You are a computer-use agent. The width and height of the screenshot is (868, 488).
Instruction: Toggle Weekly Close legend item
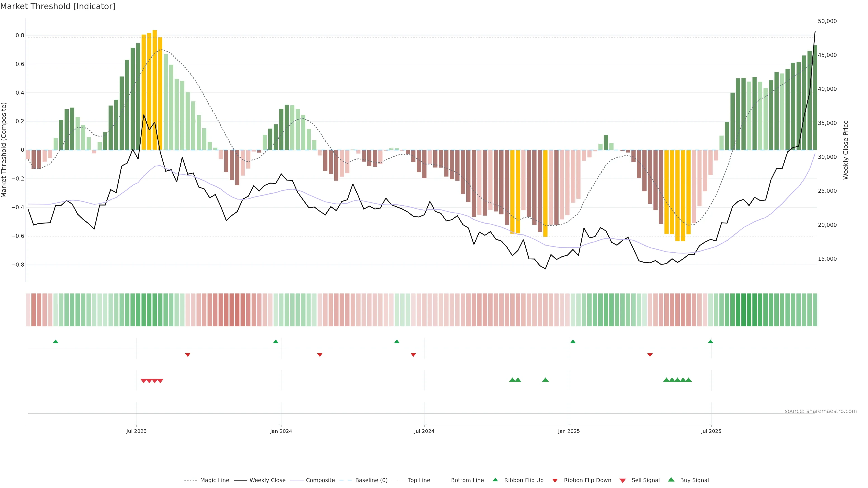[x=267, y=480]
